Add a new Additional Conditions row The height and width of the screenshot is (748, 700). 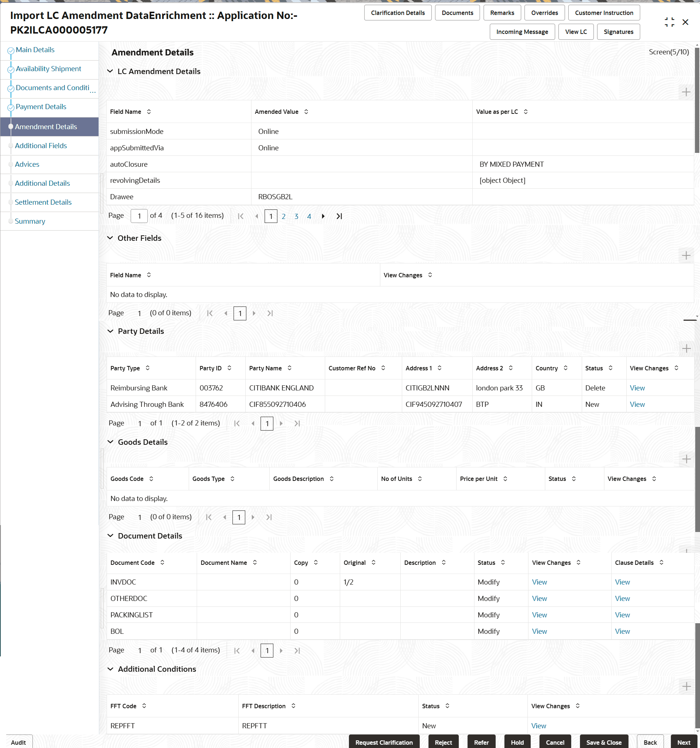(686, 686)
